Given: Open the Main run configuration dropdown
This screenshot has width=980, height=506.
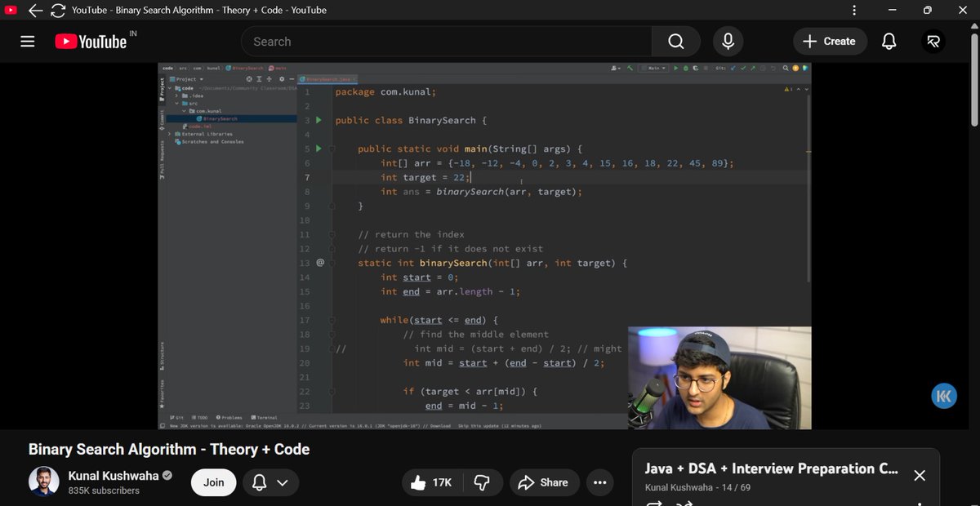Looking at the screenshot, I should tap(653, 69).
